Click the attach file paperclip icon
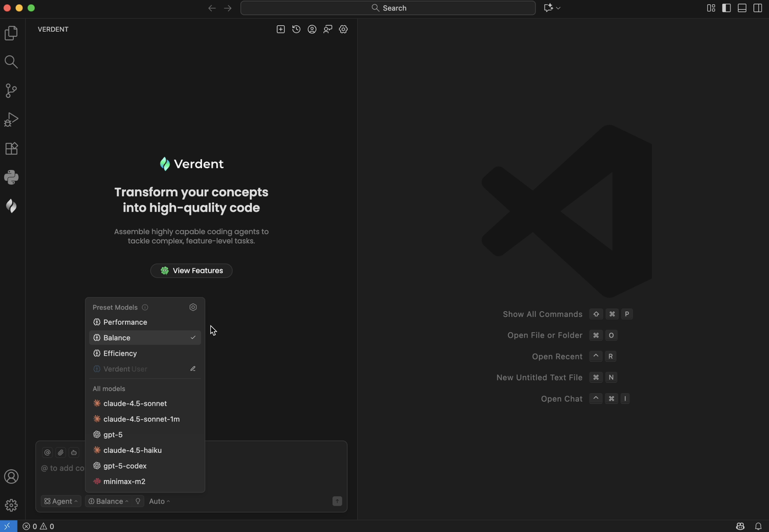Screen dimensions: 769x532 tap(61, 453)
